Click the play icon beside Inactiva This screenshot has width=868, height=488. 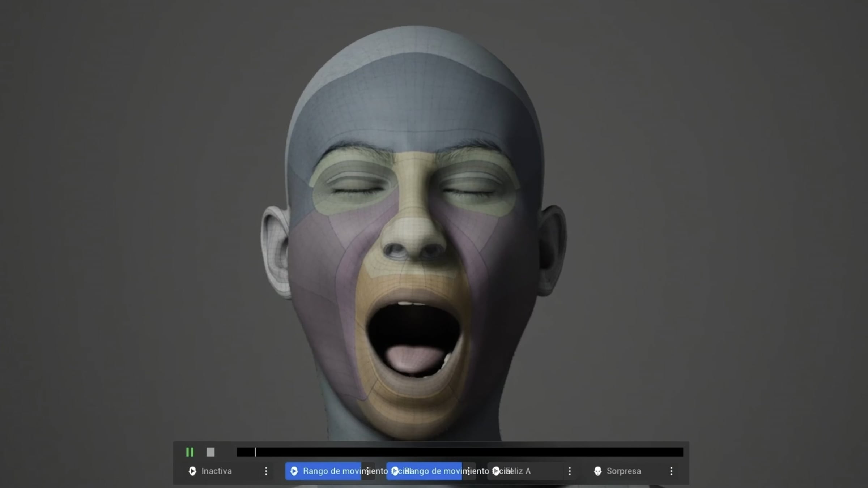point(192,471)
